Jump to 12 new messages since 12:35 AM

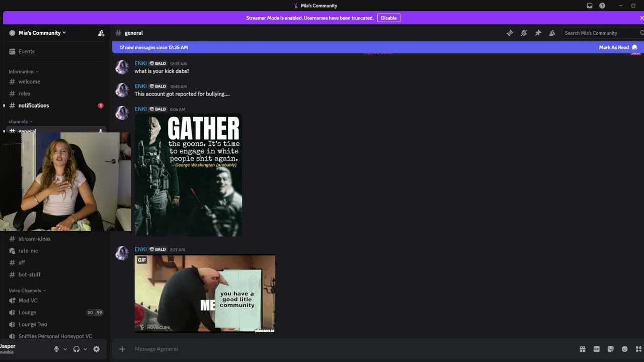(153, 47)
